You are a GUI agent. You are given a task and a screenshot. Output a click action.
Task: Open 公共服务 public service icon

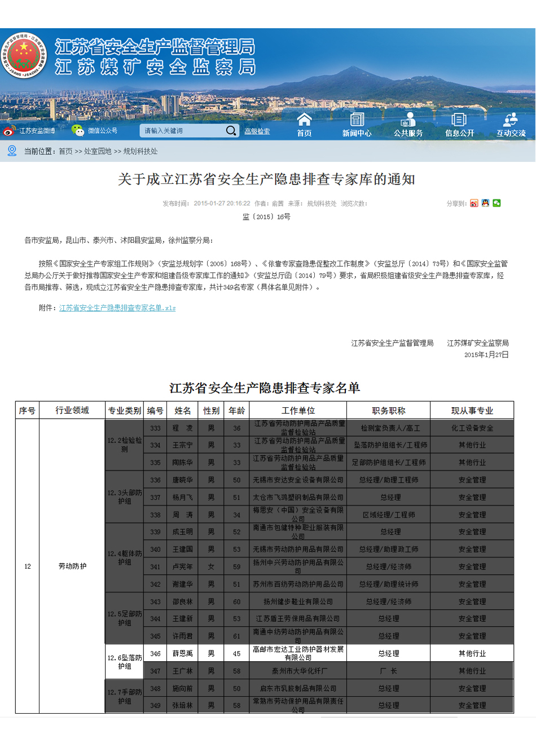408,120
